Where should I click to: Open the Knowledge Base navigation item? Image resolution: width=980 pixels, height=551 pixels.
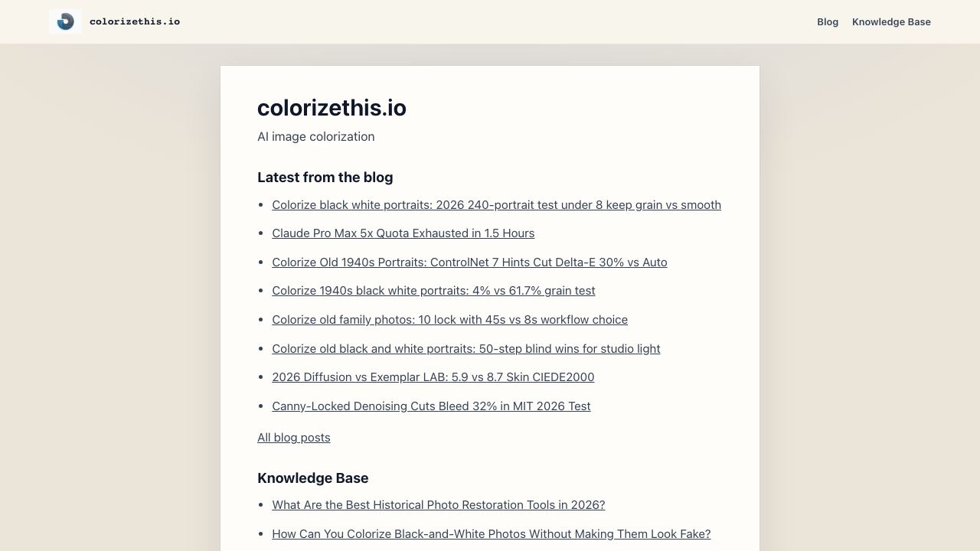891,21
